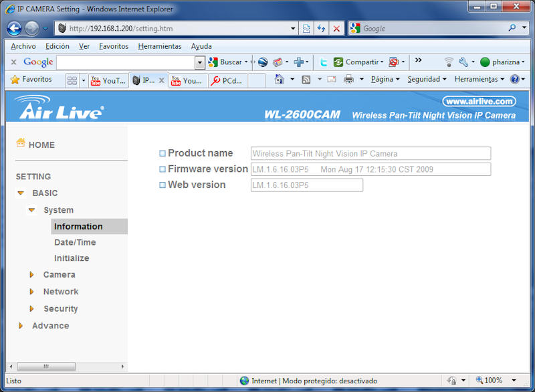Viewport: 535px width, 392px height.
Task: Open the www.airlive.com link
Action: [479, 101]
